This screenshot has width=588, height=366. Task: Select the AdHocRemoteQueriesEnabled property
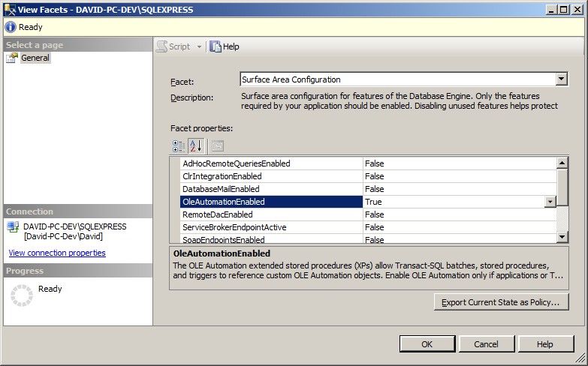(236, 163)
